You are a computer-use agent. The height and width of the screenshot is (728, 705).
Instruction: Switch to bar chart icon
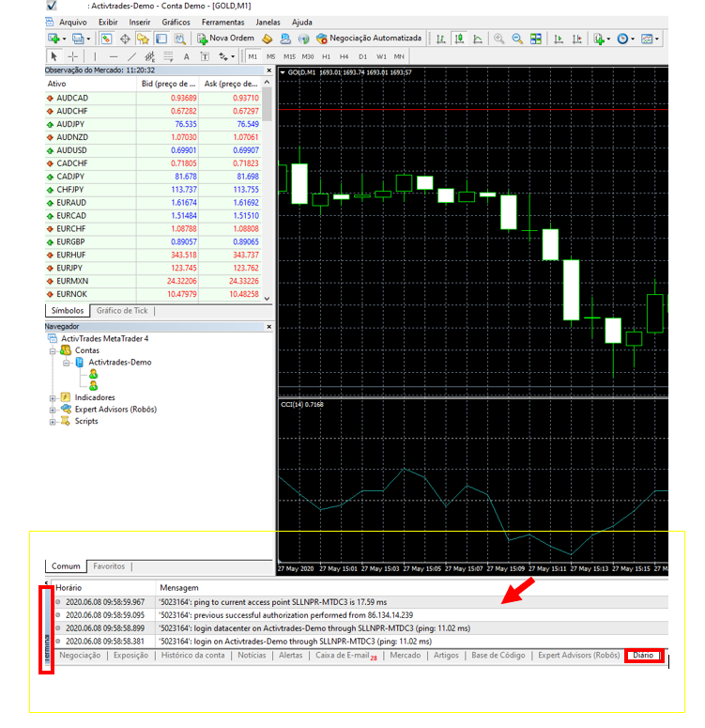point(441,39)
